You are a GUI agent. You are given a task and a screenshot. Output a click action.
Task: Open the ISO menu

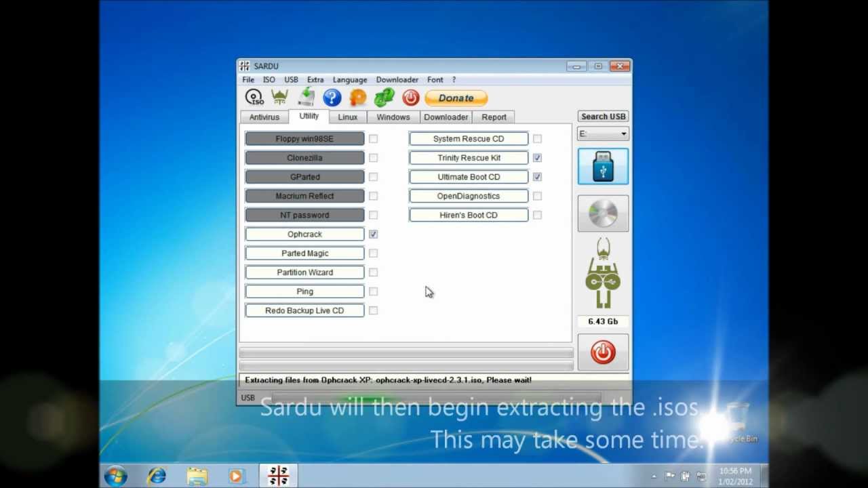coord(269,79)
